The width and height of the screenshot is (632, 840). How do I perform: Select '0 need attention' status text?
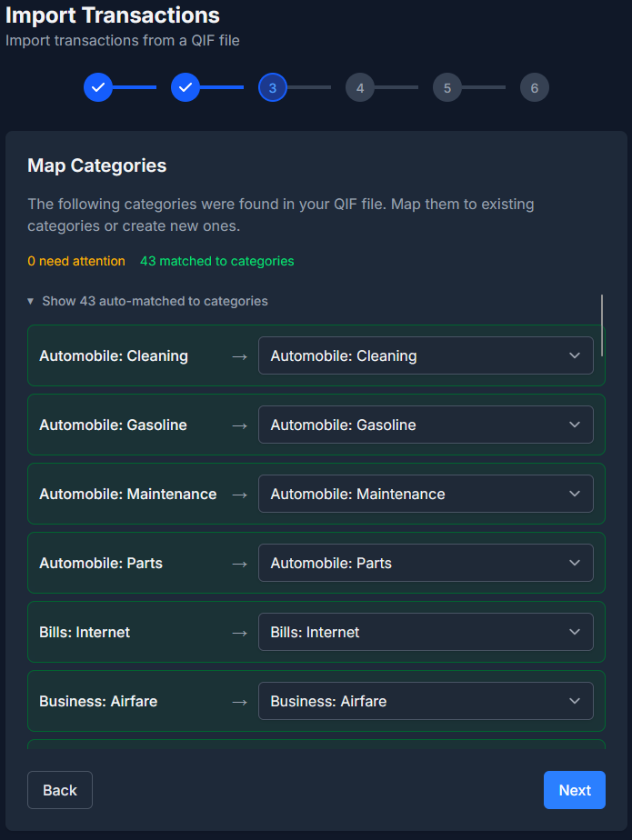click(76, 261)
